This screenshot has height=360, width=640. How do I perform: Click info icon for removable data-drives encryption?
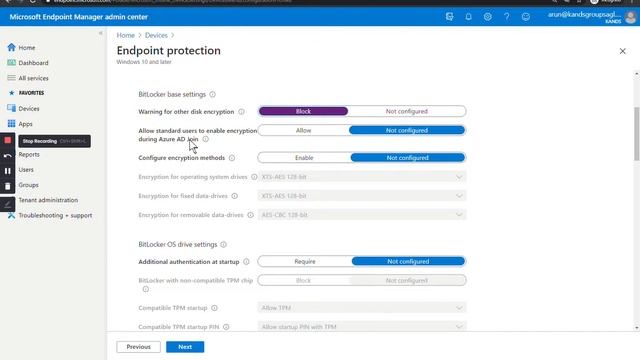tap(251, 215)
